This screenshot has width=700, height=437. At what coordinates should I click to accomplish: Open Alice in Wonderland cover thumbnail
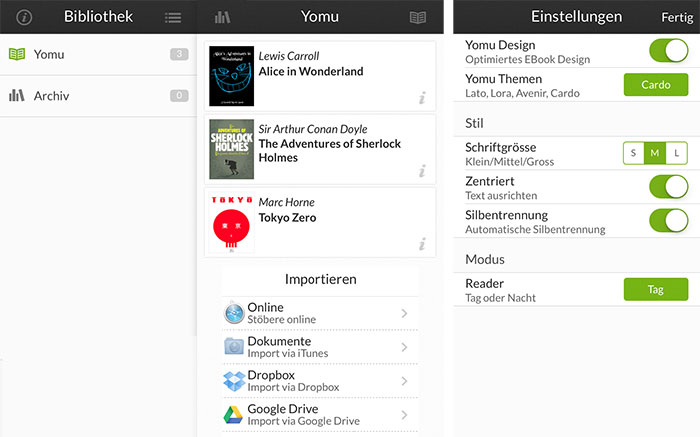pyautogui.click(x=232, y=76)
